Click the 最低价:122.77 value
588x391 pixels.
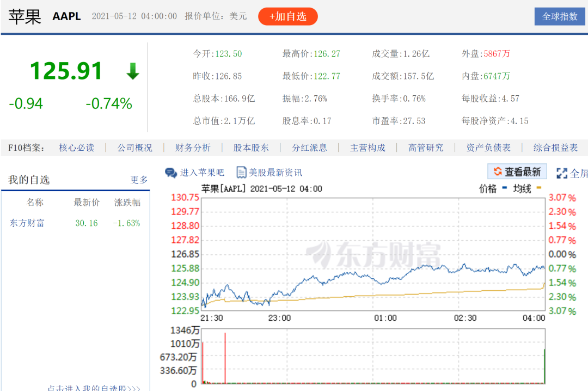click(x=311, y=76)
